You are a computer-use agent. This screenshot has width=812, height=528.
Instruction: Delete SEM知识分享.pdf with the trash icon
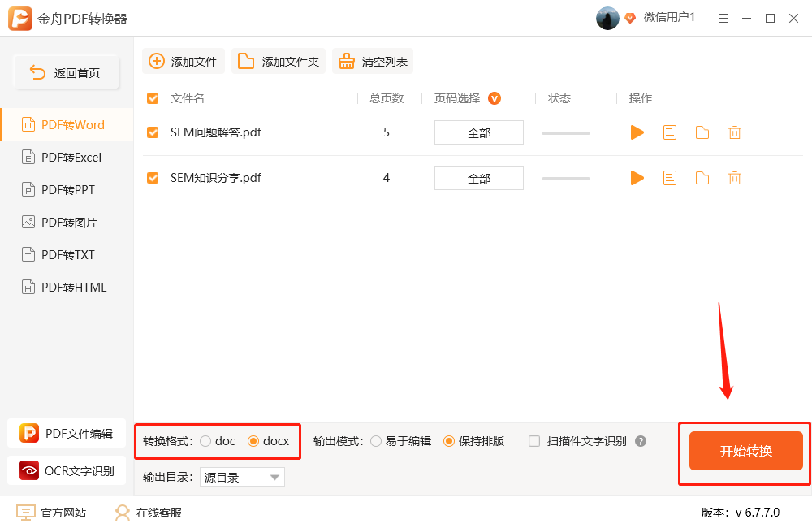[x=734, y=178]
